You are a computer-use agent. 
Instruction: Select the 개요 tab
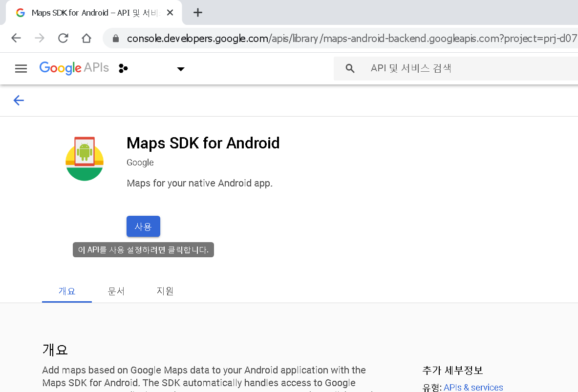point(67,291)
